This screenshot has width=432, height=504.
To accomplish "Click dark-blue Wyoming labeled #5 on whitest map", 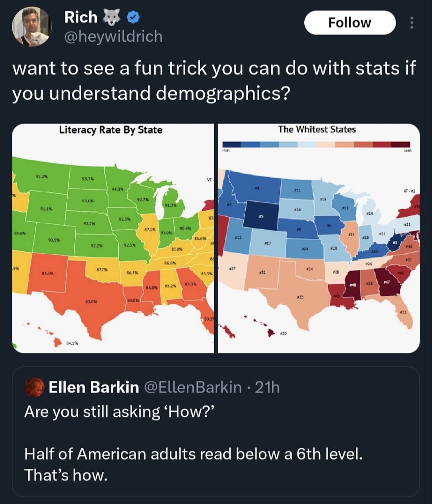I will (x=262, y=214).
